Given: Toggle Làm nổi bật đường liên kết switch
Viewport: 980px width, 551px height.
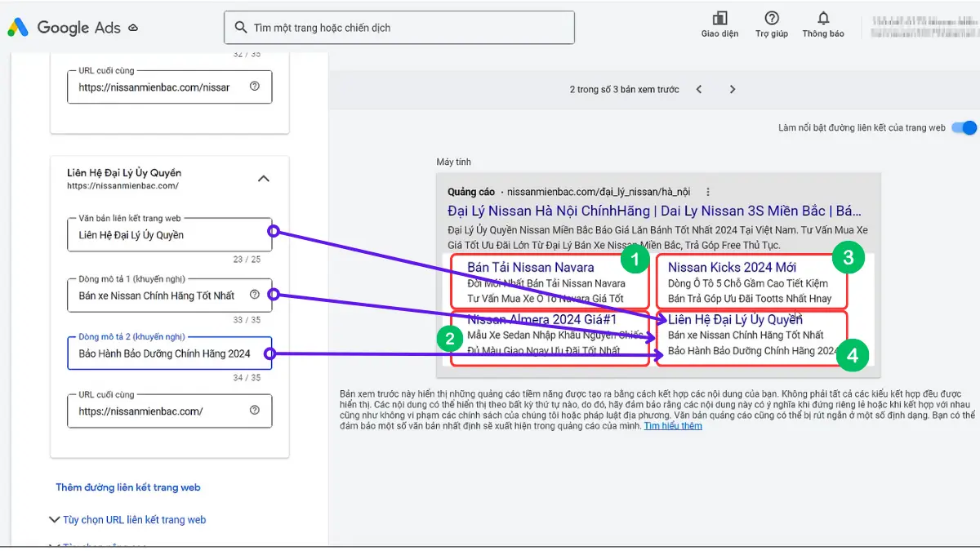Looking at the screenshot, I should click(x=964, y=127).
